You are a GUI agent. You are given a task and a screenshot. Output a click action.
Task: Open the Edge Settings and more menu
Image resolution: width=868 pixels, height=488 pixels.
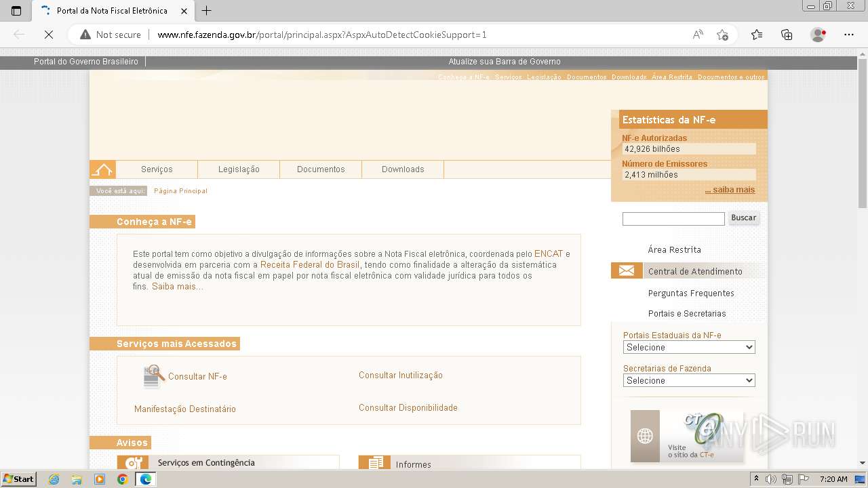pyautogui.click(x=849, y=35)
